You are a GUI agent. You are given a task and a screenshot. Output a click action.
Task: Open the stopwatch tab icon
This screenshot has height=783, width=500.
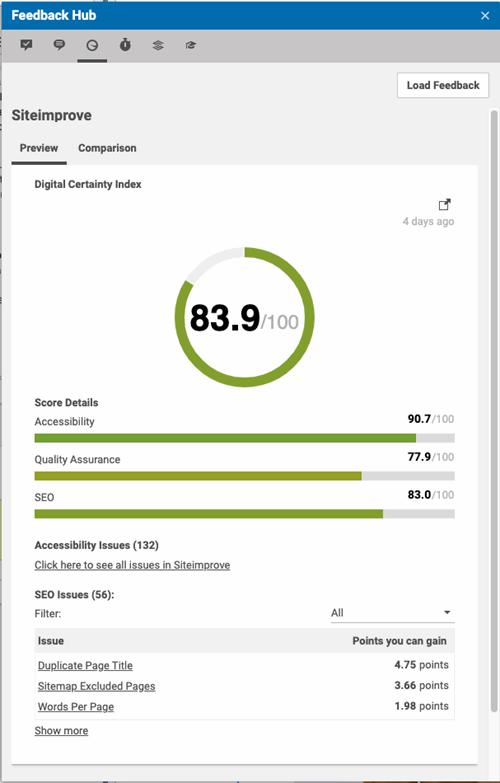pyautogui.click(x=125, y=45)
